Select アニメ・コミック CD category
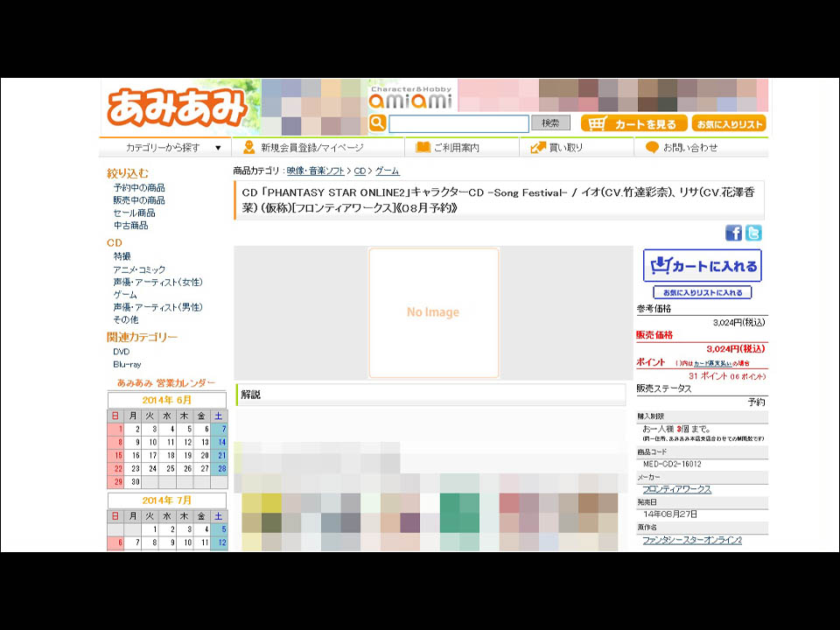The image size is (840, 630). (139, 269)
